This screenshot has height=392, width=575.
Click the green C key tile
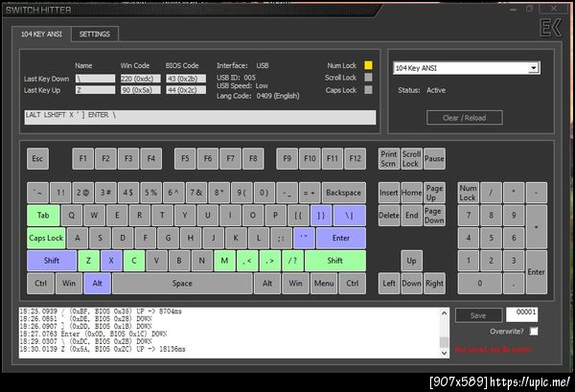[x=134, y=261]
